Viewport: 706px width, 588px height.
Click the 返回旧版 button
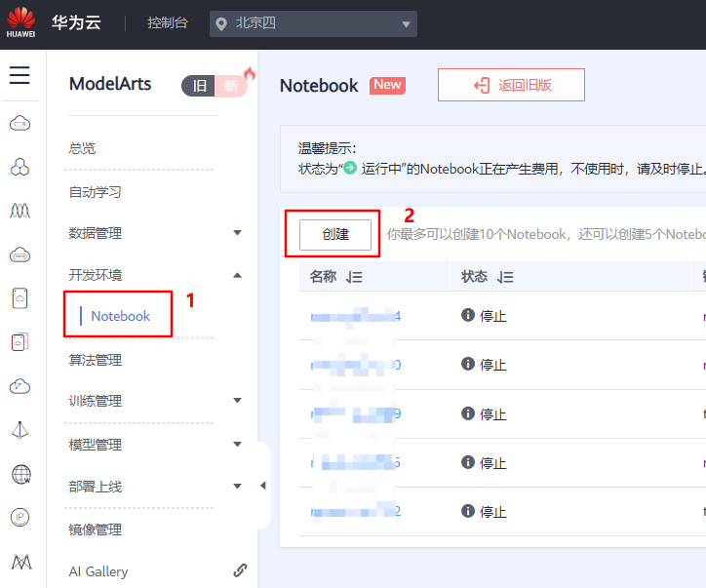tap(511, 85)
